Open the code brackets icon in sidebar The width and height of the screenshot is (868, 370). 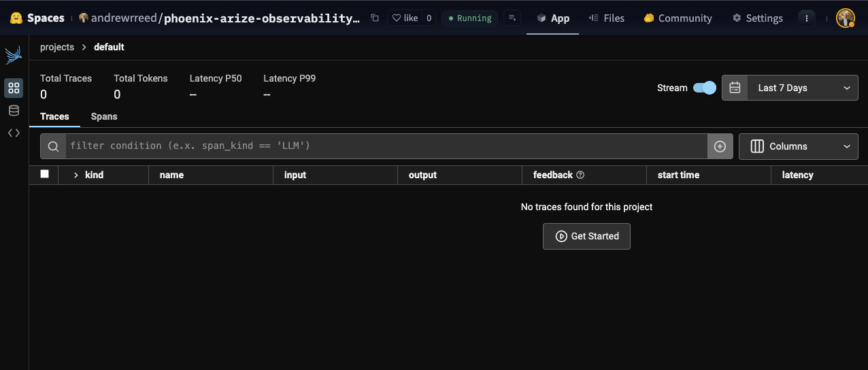(14, 133)
